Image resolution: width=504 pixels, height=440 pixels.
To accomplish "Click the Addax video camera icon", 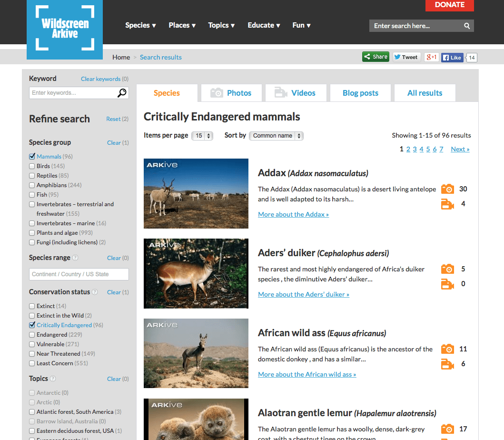I will point(447,204).
